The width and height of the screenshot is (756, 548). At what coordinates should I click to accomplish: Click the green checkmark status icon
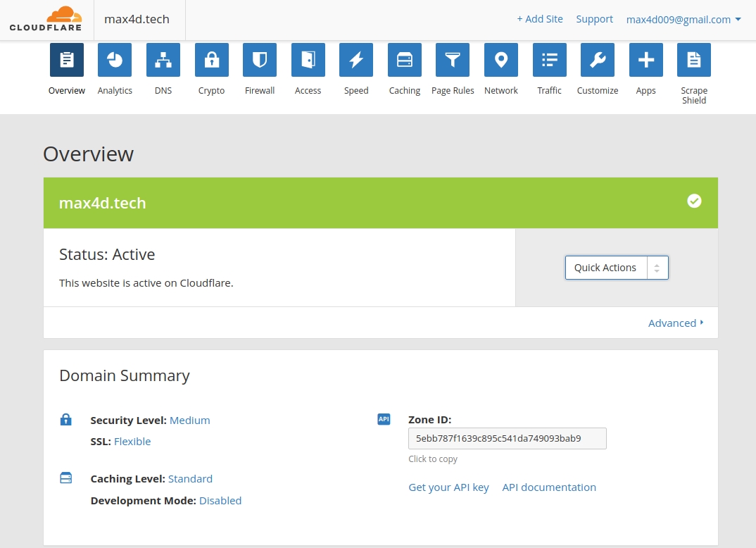tap(694, 201)
